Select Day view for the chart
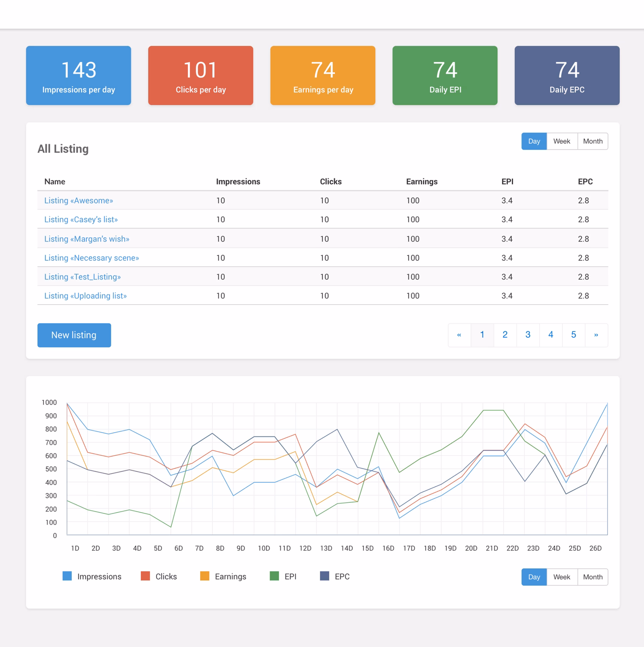 pos(534,577)
